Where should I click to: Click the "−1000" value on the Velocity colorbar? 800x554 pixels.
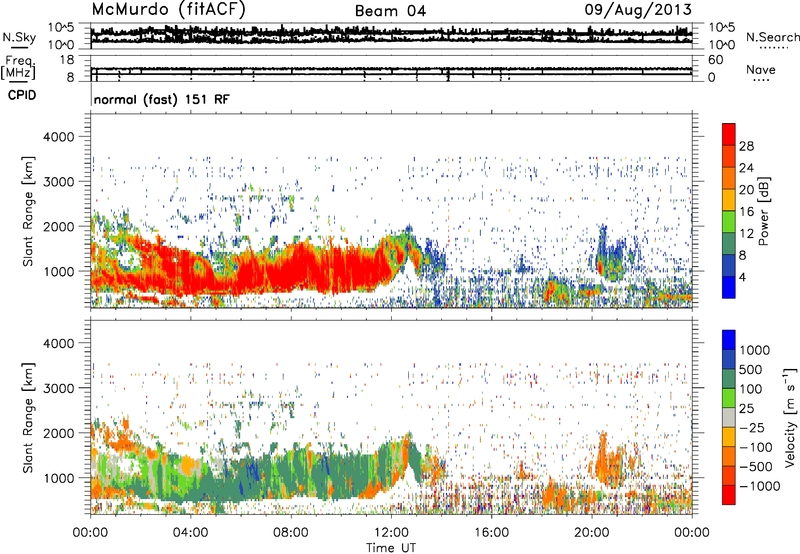(759, 486)
